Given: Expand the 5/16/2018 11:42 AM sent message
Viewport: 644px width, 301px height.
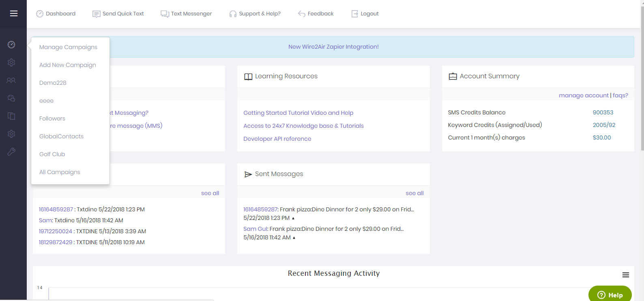Looking at the screenshot, I should click(x=294, y=238).
